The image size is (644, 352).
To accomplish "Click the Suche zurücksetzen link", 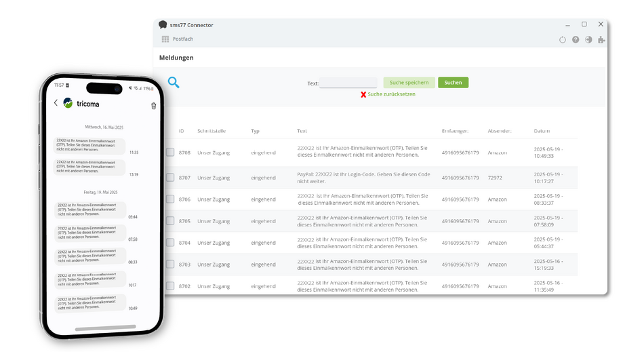I will 391,94.
